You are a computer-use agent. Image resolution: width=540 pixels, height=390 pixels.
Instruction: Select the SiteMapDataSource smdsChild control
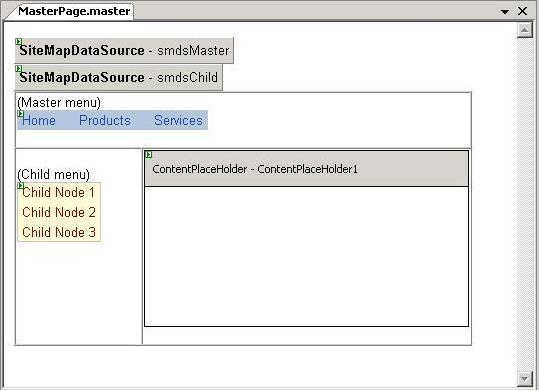coord(119,78)
